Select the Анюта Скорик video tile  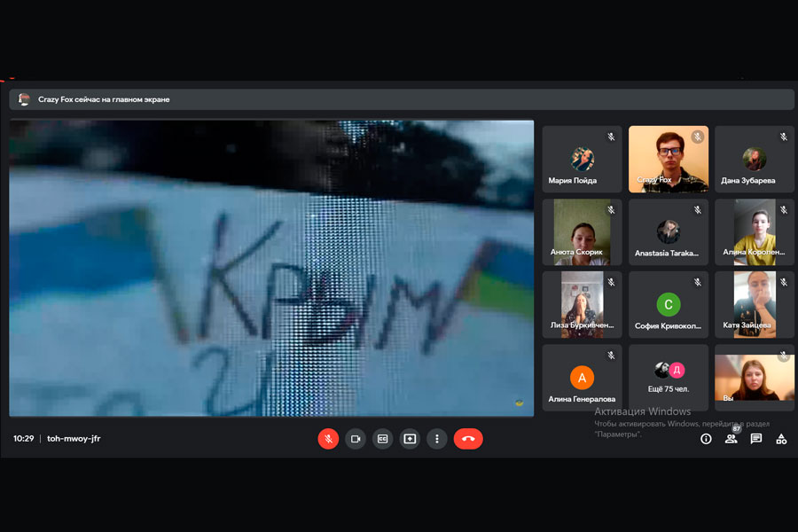pyautogui.click(x=583, y=232)
